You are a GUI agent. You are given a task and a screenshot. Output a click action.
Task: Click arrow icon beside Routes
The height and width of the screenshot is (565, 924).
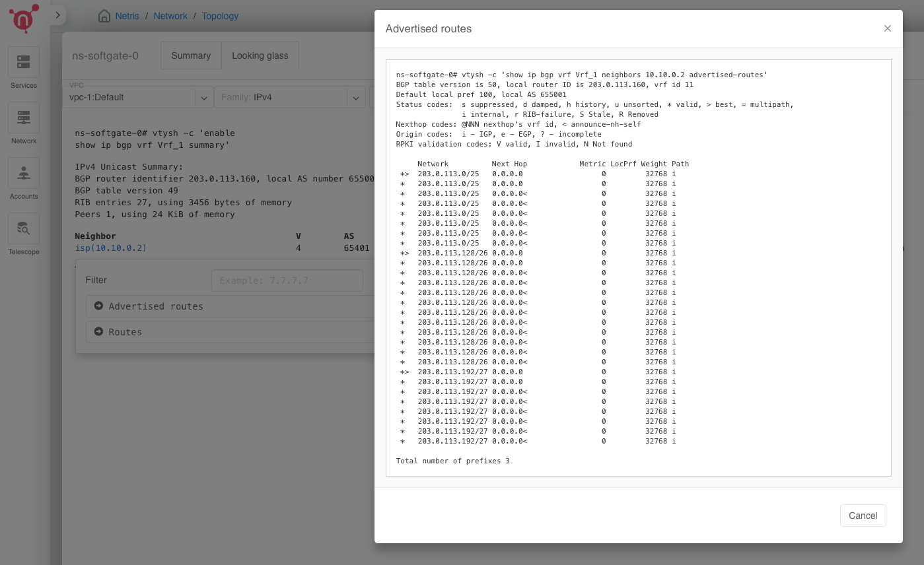(x=99, y=332)
